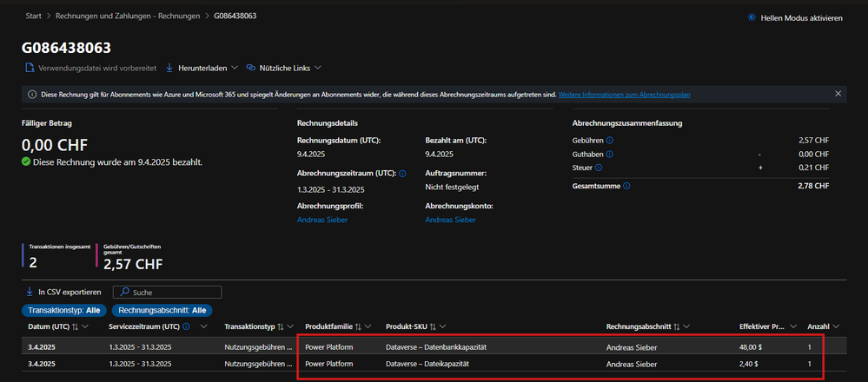
Task: Click the 2,78 CHF Gesamtsumme value
Action: point(814,187)
